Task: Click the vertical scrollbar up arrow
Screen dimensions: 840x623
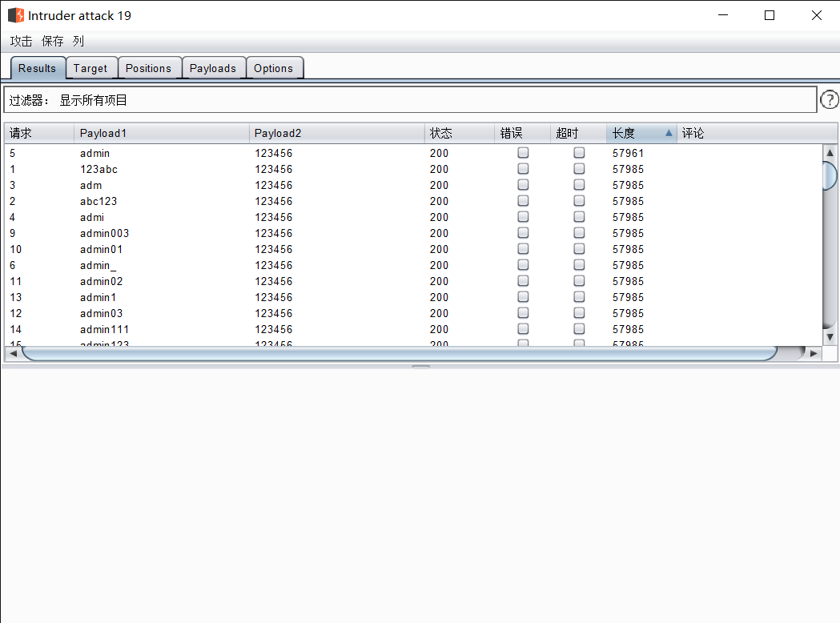Action: point(830,153)
